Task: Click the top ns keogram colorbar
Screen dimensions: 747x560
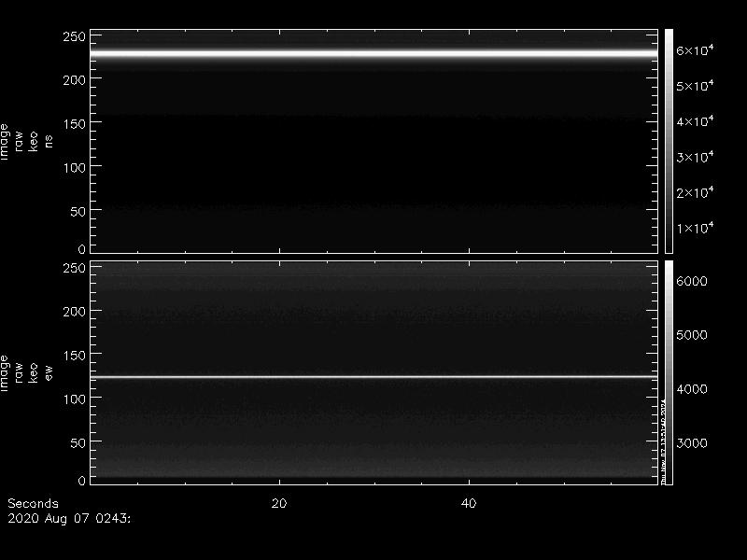Action: [x=669, y=140]
